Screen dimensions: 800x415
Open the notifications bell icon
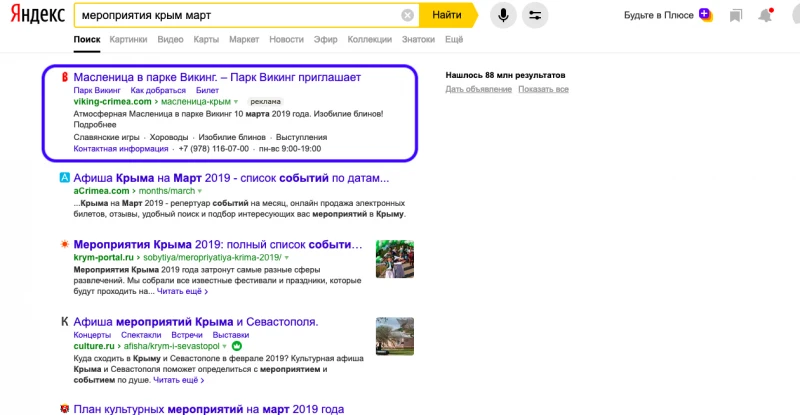coord(765,15)
